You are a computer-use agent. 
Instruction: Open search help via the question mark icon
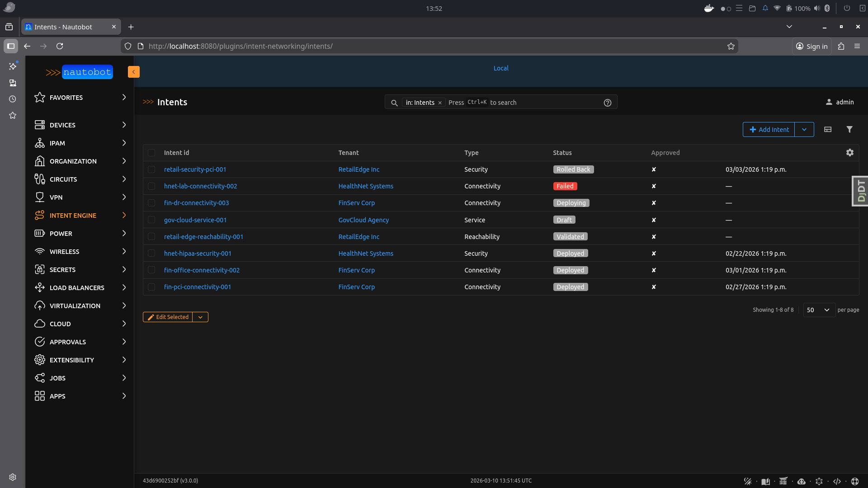click(607, 102)
